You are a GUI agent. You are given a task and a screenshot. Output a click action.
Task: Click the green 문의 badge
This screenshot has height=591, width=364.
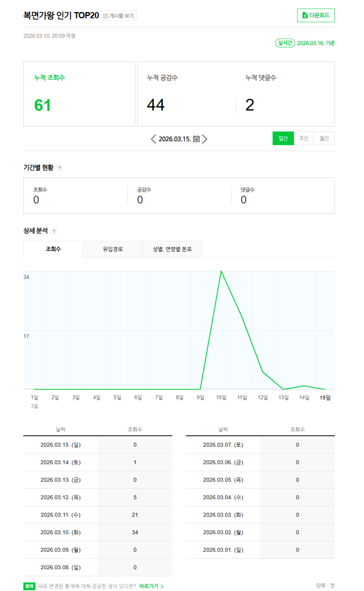point(29,586)
